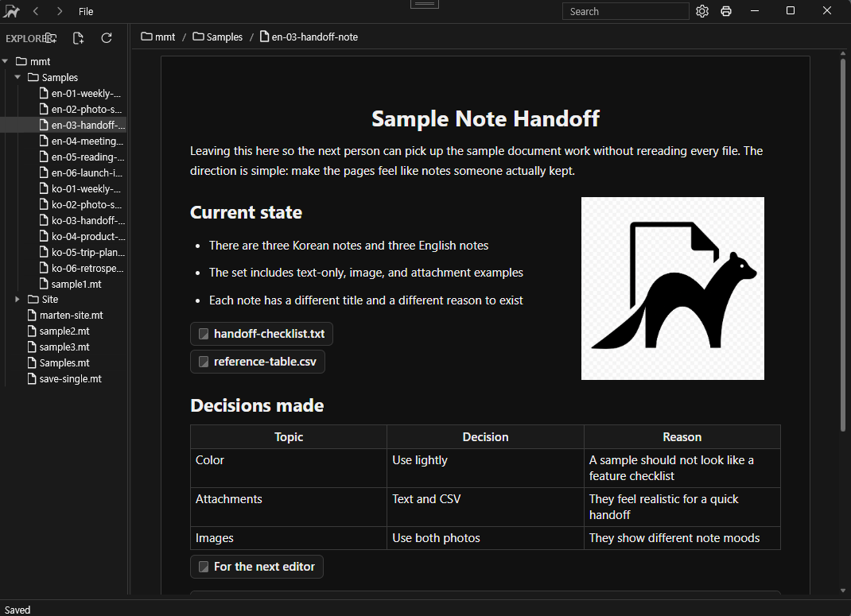The height and width of the screenshot is (616, 851).
Task: Open the handoff-checklist.txt attachment
Action: 262,334
